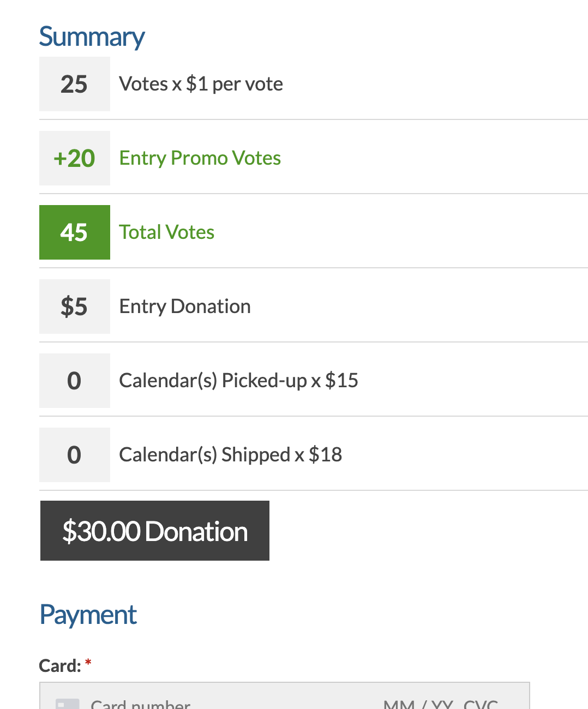This screenshot has height=709, width=588.
Task: Click the Votes x $1 per vote text
Action: (201, 84)
